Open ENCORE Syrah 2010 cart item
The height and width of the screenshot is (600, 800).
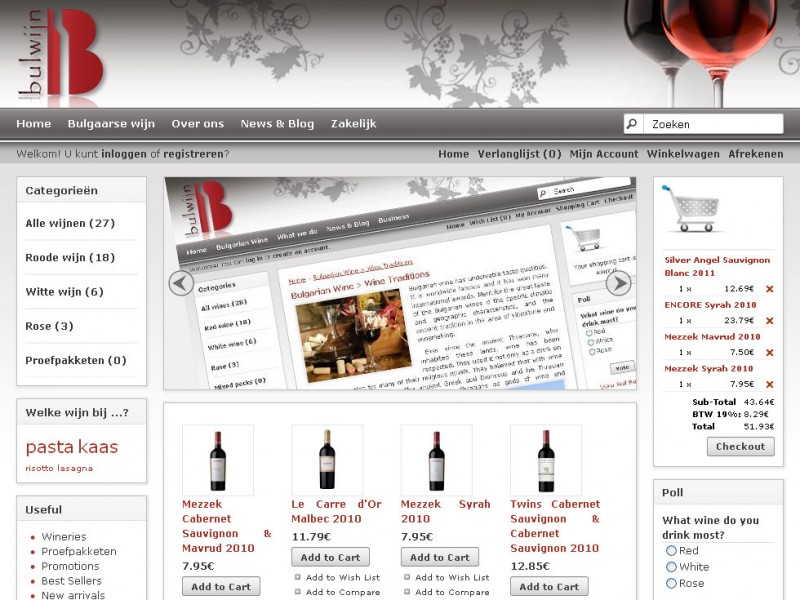click(x=710, y=305)
